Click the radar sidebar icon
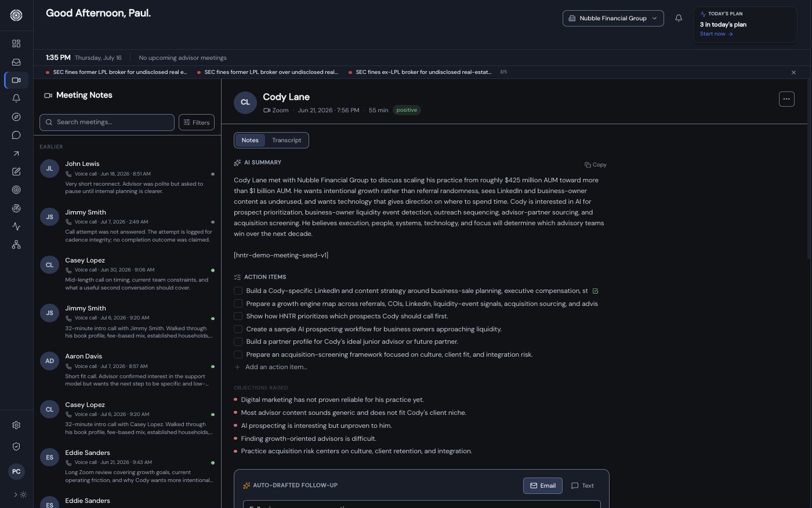The width and height of the screenshot is (812, 508). point(16,208)
